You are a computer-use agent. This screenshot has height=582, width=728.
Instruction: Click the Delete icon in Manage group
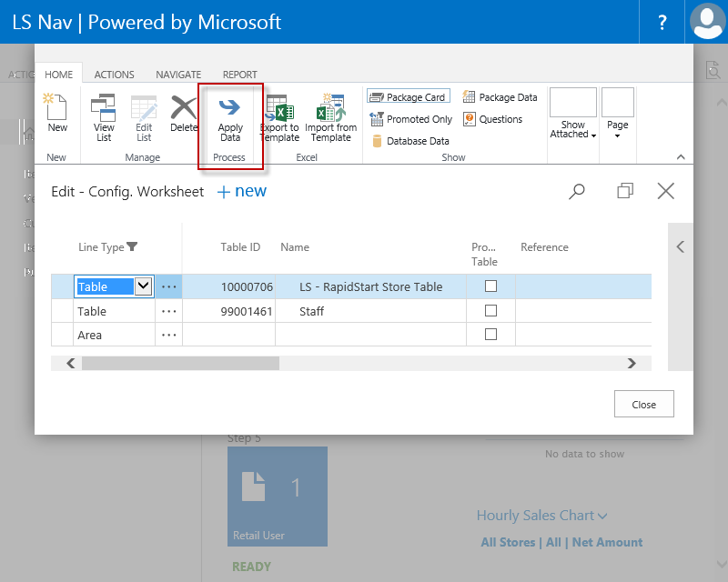pos(184,109)
